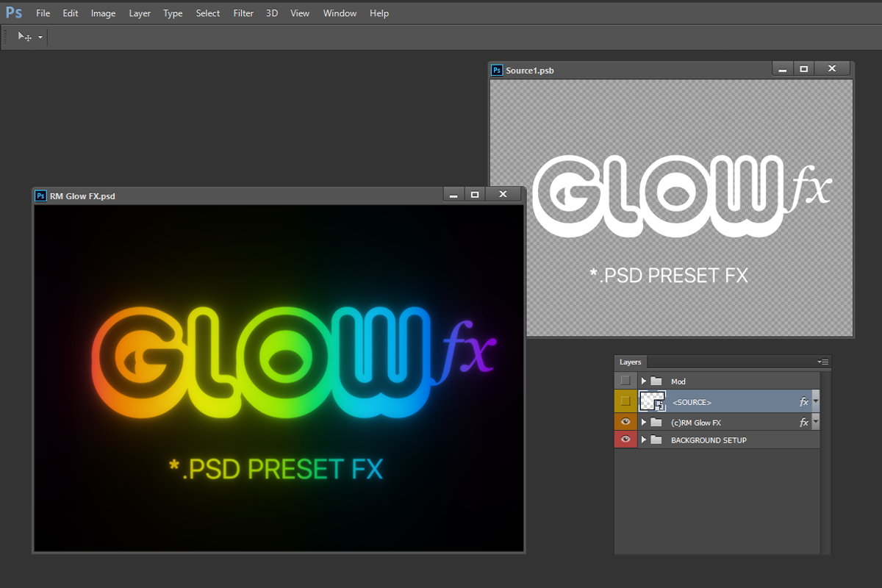The width and height of the screenshot is (882, 588).
Task: Close the Source1.psb document window
Action: [x=832, y=69]
